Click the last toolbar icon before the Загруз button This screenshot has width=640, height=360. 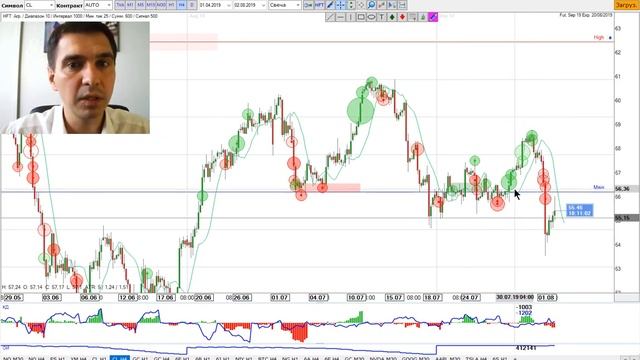[402, 5]
